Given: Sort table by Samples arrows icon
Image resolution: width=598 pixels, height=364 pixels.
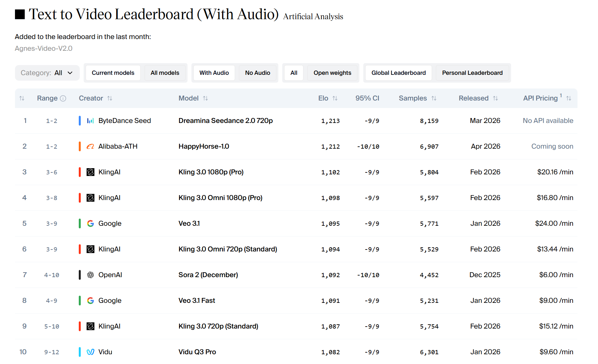Looking at the screenshot, I should point(434,98).
